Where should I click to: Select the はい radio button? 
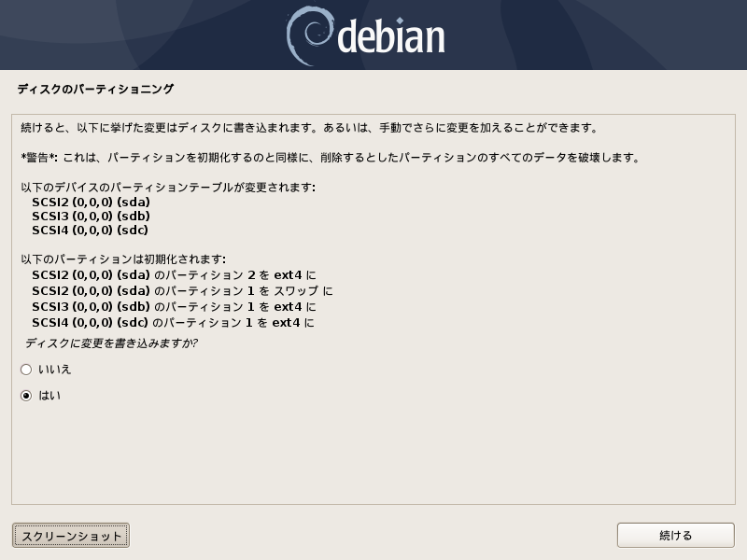point(26,396)
